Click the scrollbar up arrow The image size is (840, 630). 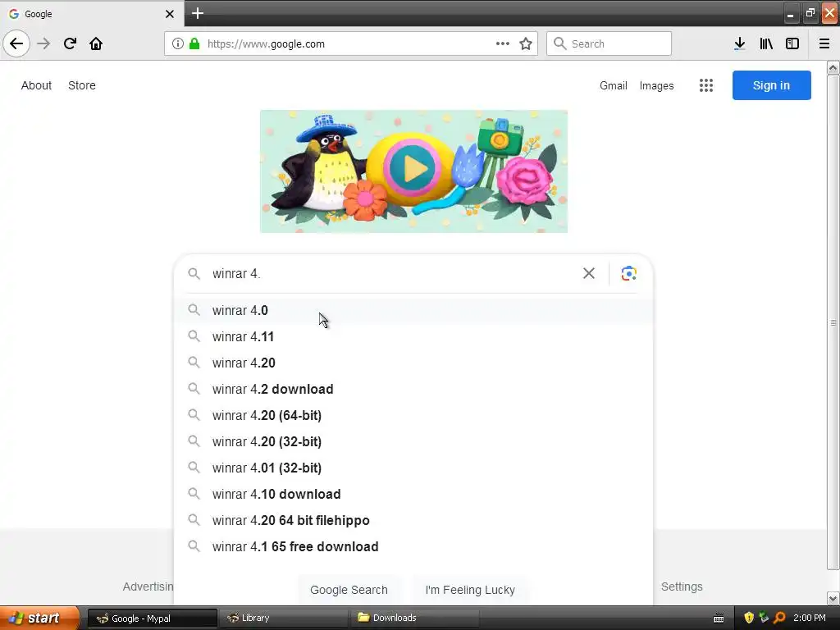point(833,68)
